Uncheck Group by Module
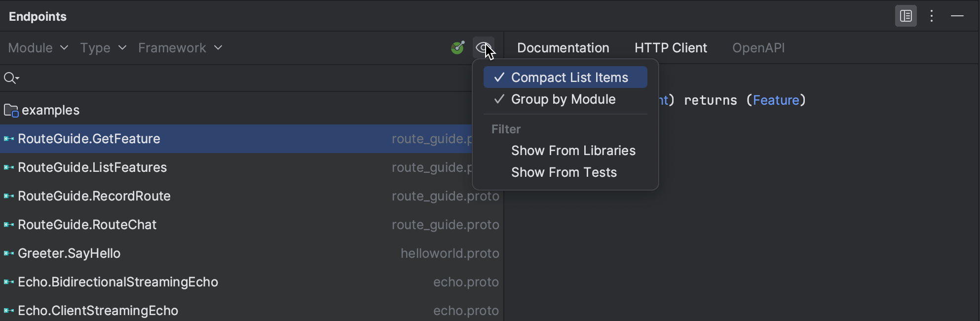This screenshot has width=980, height=321. (563, 99)
